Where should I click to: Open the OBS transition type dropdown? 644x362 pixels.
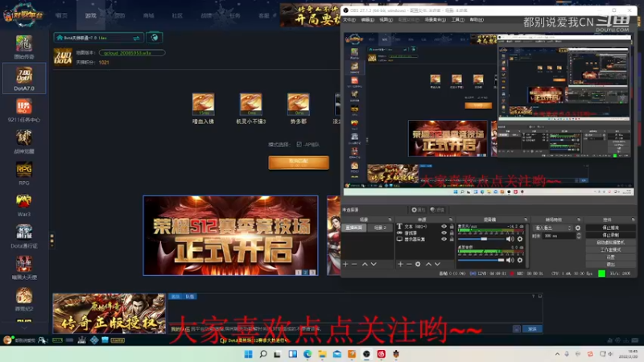(x=552, y=228)
